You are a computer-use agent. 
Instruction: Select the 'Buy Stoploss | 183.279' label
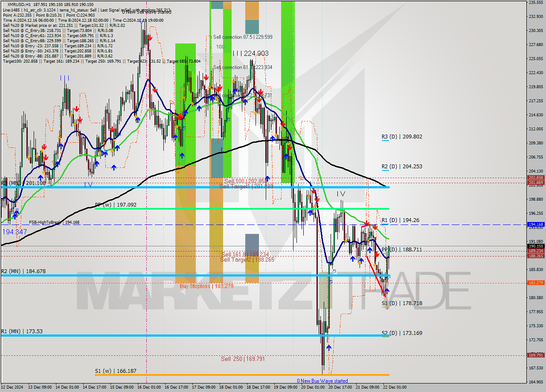pyautogui.click(x=206, y=286)
